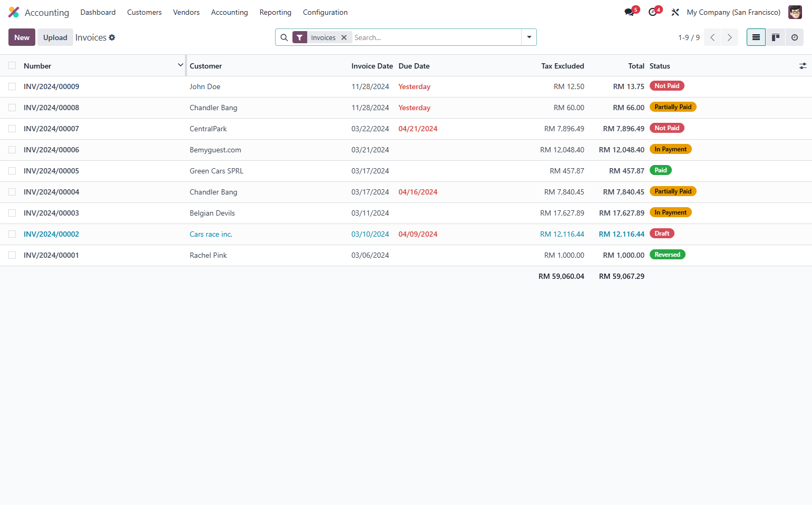Select checkbox for INV/2024/00008
The image size is (812, 505).
coord(12,108)
